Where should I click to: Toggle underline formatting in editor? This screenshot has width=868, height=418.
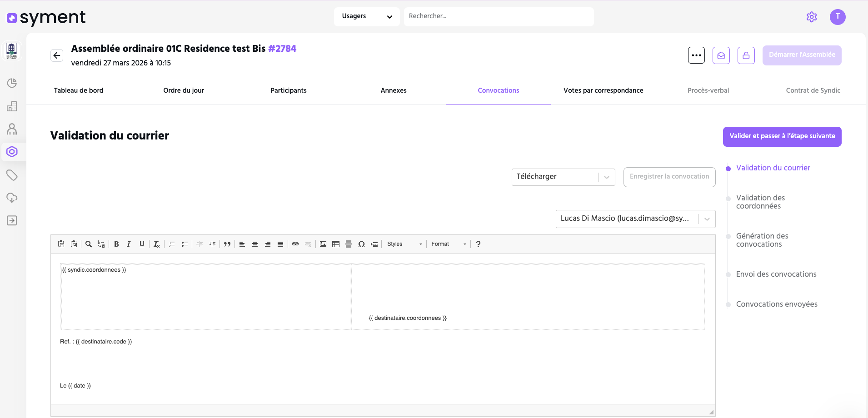(142, 244)
